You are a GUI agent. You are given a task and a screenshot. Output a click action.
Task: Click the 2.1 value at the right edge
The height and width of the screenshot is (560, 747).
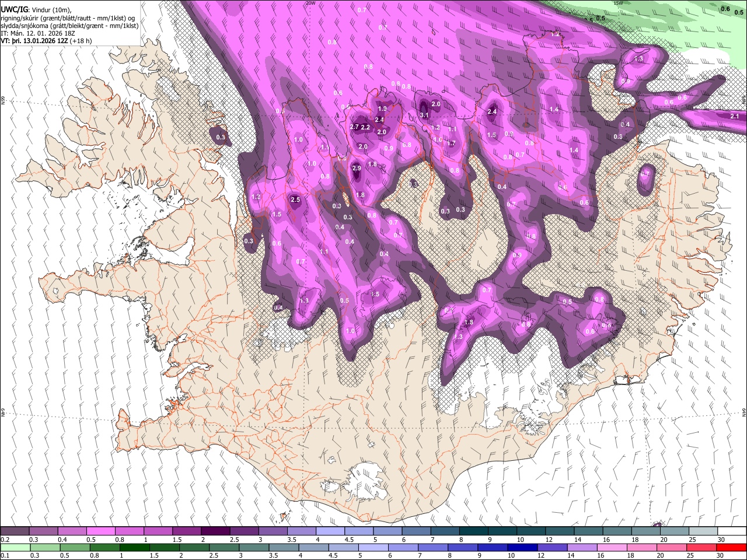pos(735,116)
